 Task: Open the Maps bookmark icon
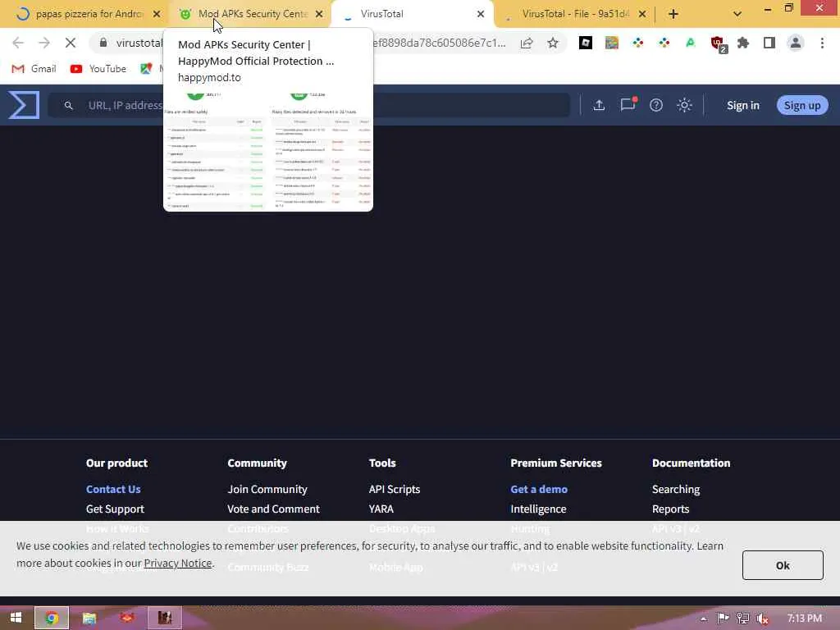tap(146, 69)
